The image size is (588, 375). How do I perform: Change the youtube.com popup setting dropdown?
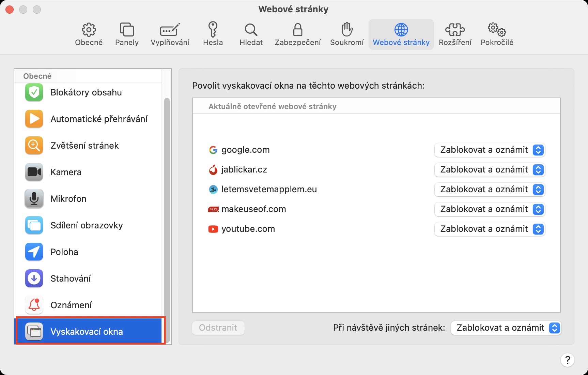click(490, 229)
